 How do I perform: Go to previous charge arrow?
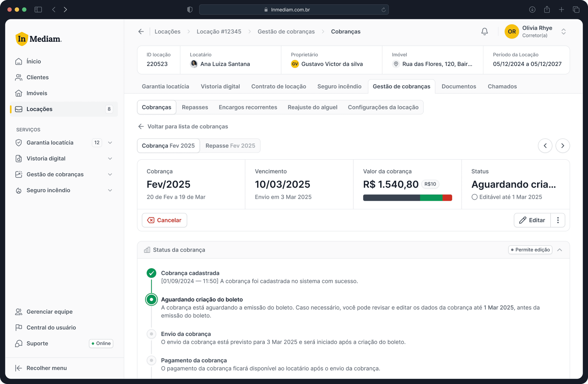(545, 146)
